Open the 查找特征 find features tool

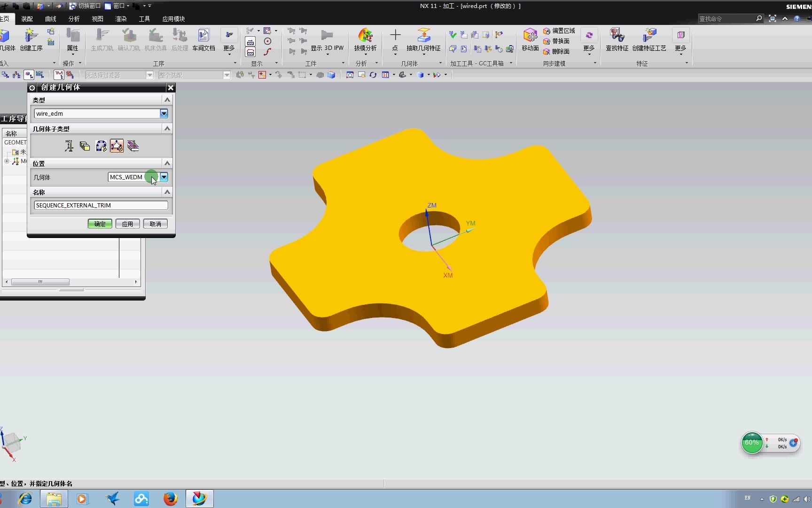(617, 40)
